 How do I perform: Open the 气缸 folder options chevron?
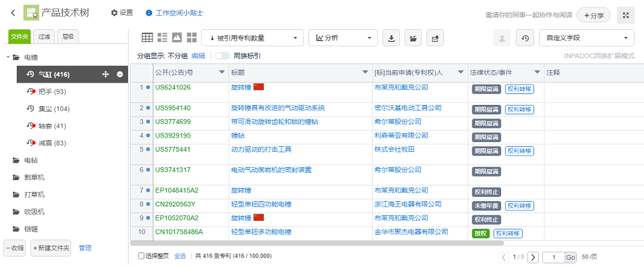pyautogui.click(x=120, y=74)
